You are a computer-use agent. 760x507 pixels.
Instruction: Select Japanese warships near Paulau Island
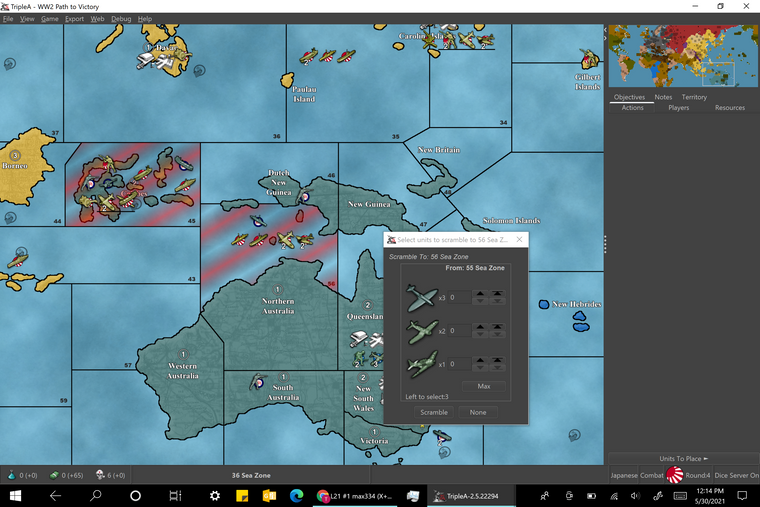click(x=328, y=56)
